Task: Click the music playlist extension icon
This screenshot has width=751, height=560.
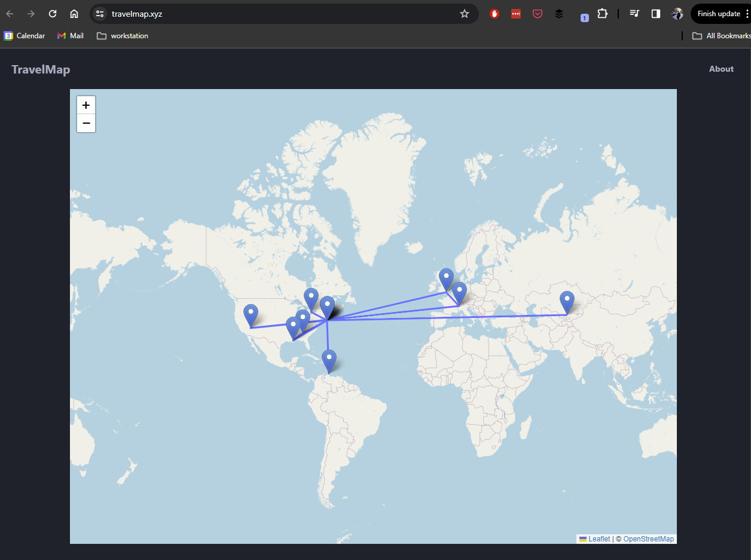Action: click(634, 13)
